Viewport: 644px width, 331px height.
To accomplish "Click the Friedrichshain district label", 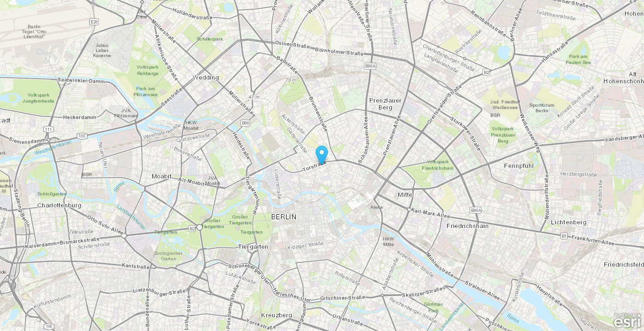I will 467,226.
